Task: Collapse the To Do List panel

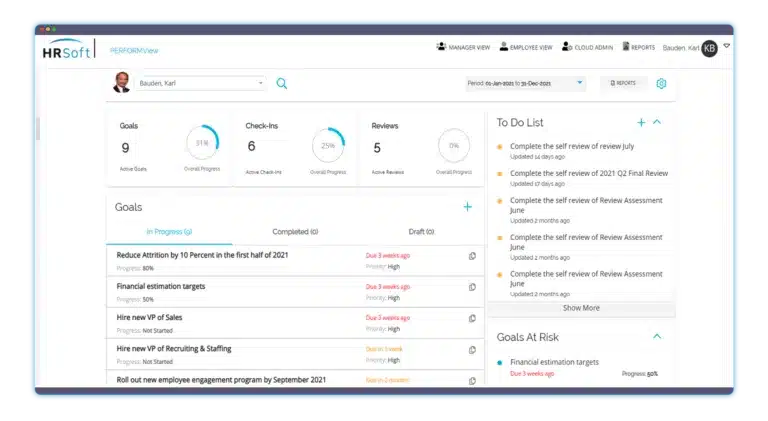Action: pos(657,122)
